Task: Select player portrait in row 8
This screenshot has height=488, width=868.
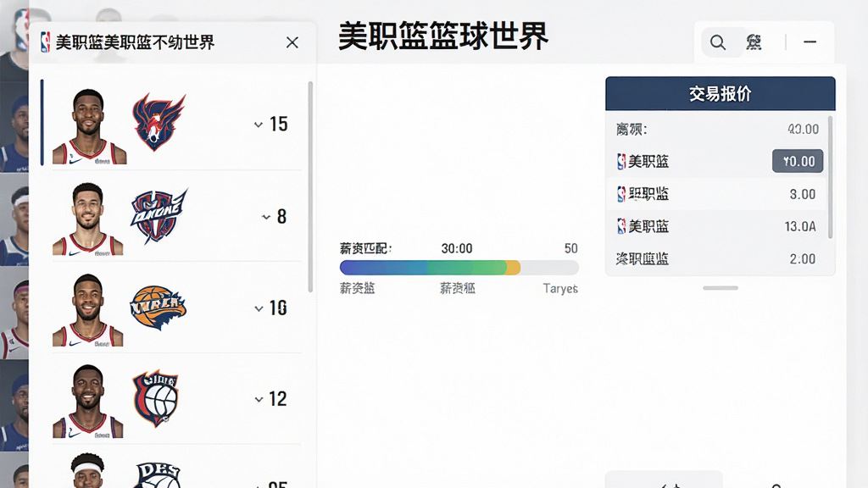Action: (88, 219)
